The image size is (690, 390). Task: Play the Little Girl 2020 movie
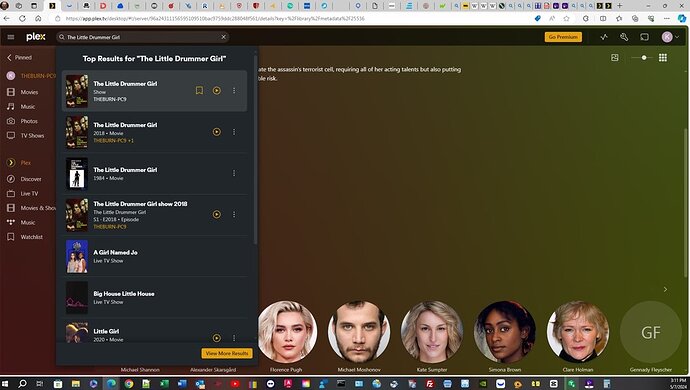click(217, 338)
